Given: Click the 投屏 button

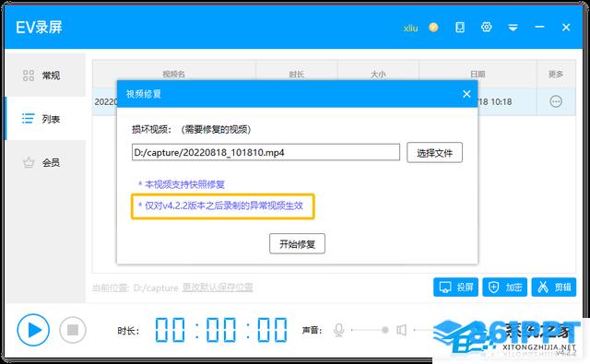Looking at the screenshot, I should 455,288.
